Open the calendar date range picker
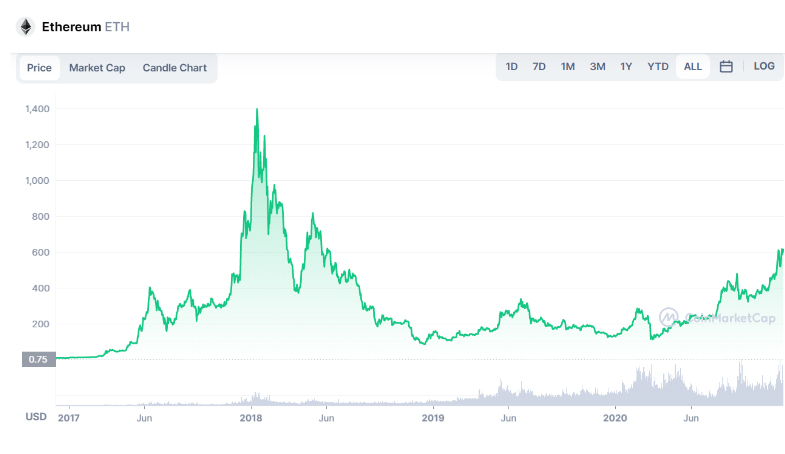785x454 pixels. (726, 67)
